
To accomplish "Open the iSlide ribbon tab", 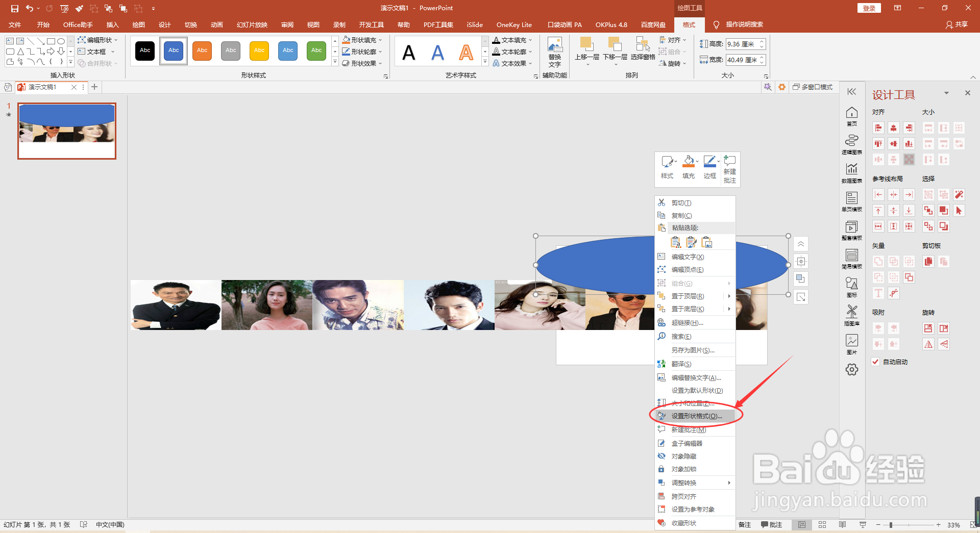I will [475, 24].
